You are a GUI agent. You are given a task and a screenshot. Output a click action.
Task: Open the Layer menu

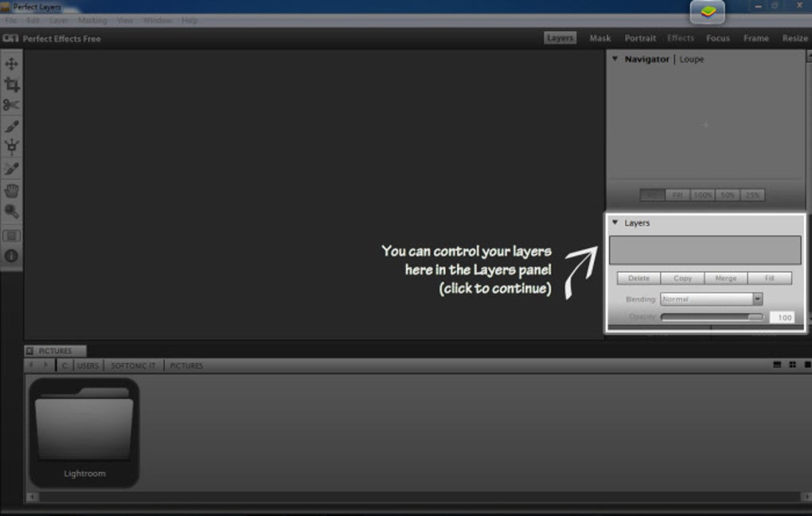pos(59,20)
